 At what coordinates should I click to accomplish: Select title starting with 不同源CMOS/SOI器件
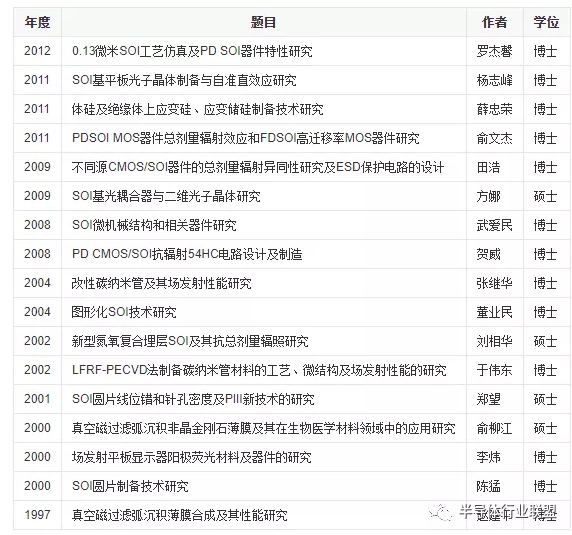pos(258,167)
